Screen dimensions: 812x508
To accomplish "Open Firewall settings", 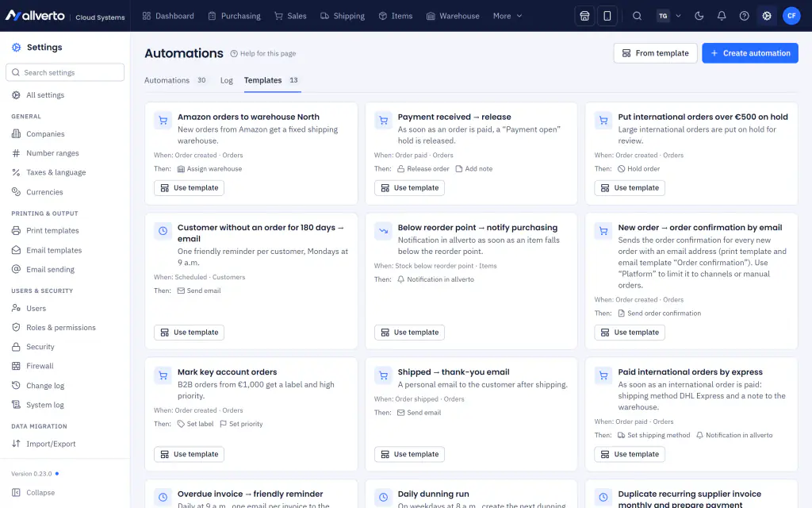I will (x=65, y=366).
